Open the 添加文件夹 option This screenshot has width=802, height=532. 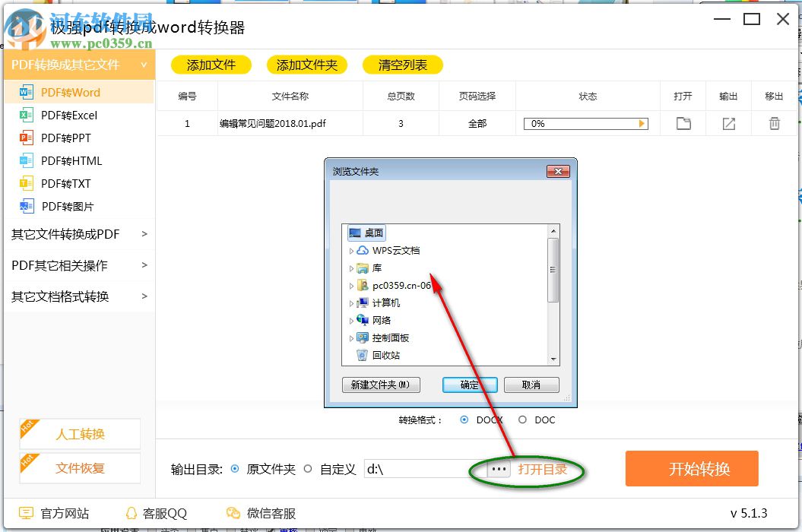tap(307, 65)
